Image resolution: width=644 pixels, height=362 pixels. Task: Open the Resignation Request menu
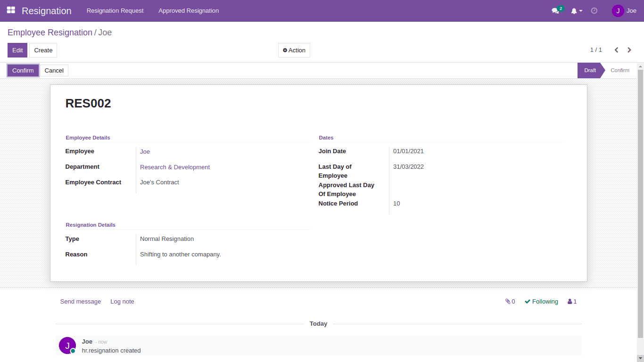(x=115, y=10)
